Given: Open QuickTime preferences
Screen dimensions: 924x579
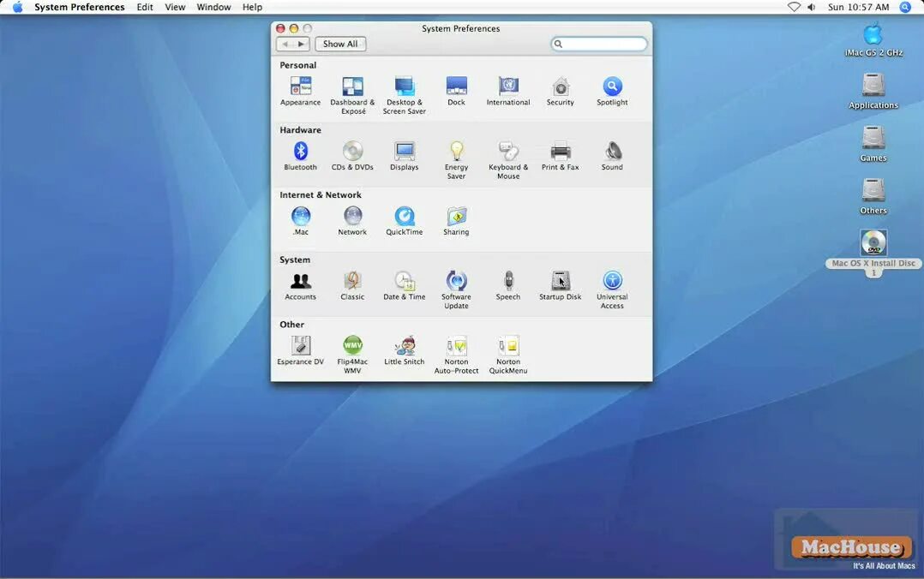Looking at the screenshot, I should pyautogui.click(x=405, y=221).
